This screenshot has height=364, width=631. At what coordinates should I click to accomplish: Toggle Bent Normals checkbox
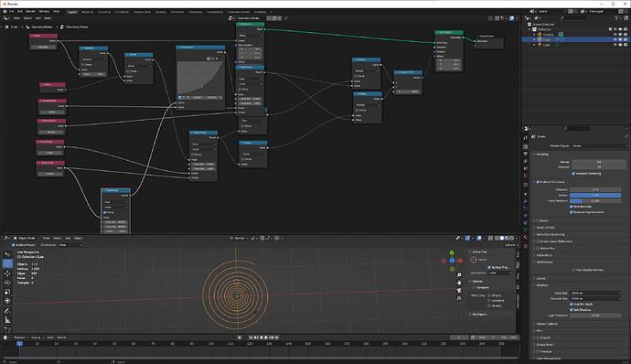point(571,207)
